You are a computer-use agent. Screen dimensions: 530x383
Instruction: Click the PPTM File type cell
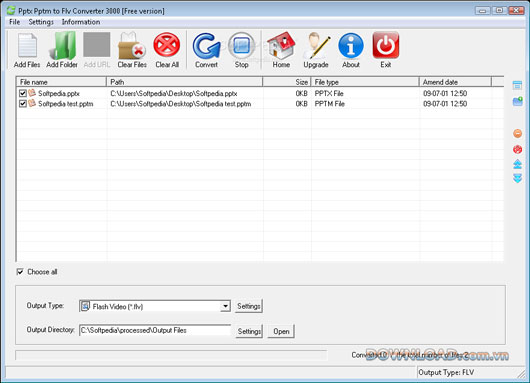pyautogui.click(x=330, y=104)
